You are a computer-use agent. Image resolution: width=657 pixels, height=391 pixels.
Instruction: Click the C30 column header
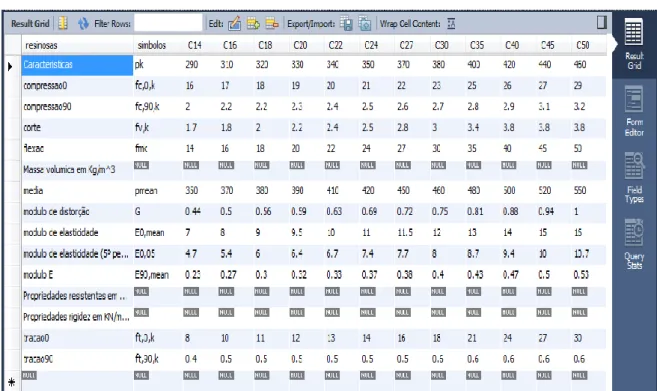(442, 45)
